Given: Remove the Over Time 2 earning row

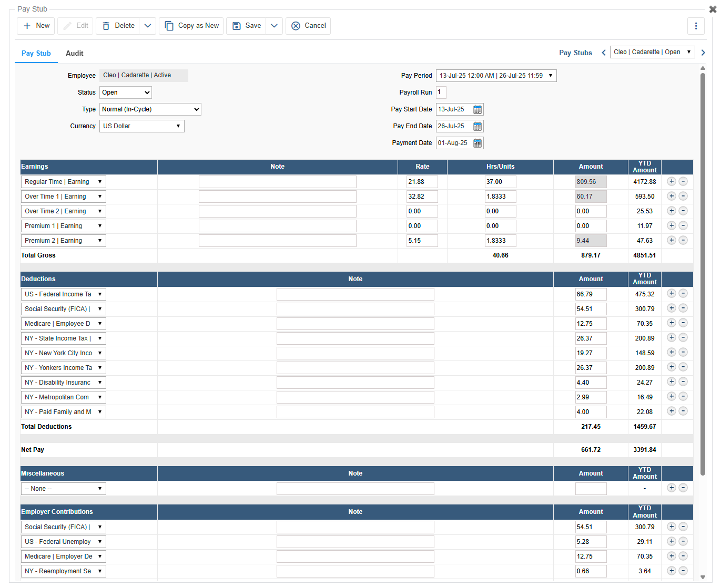Looking at the screenshot, I should pos(683,210).
